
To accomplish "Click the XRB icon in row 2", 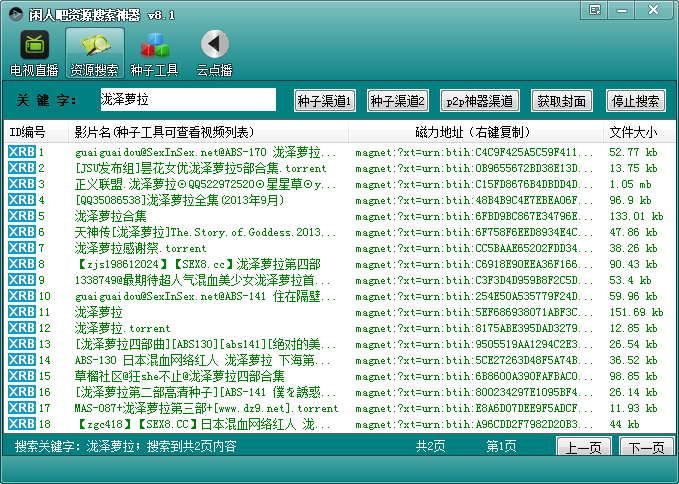I will coord(22,168).
